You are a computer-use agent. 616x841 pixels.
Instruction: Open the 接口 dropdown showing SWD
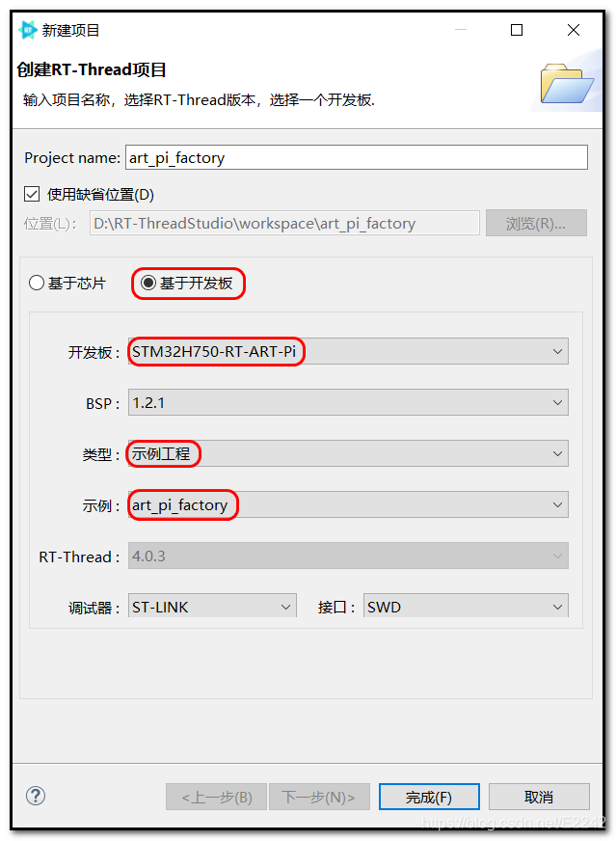pos(466,606)
